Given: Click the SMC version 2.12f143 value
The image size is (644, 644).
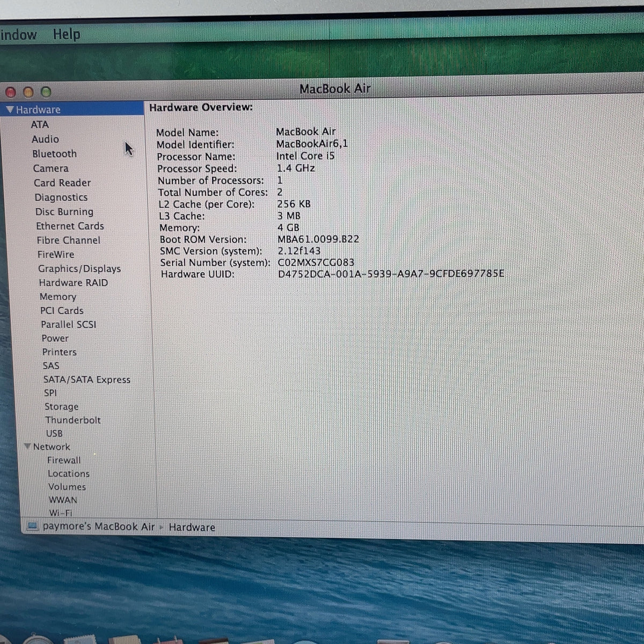Looking at the screenshot, I should click(299, 251).
